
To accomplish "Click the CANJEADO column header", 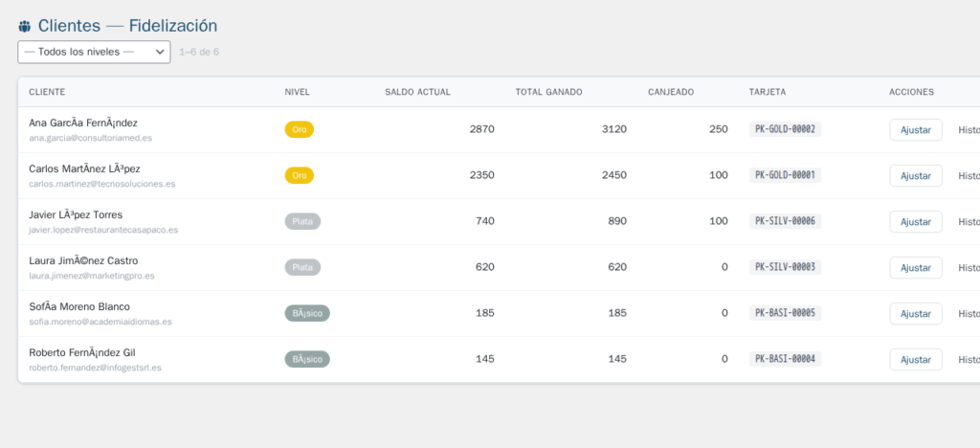I will (x=671, y=92).
